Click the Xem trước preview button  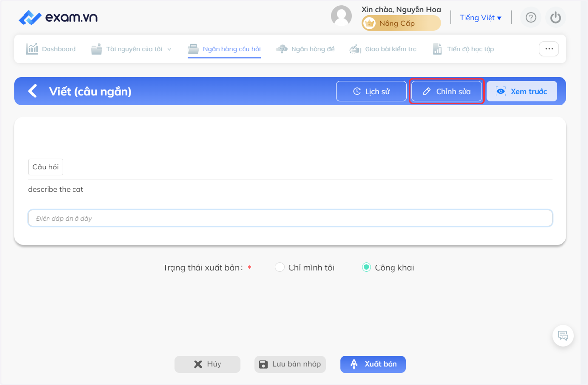pyautogui.click(x=522, y=91)
